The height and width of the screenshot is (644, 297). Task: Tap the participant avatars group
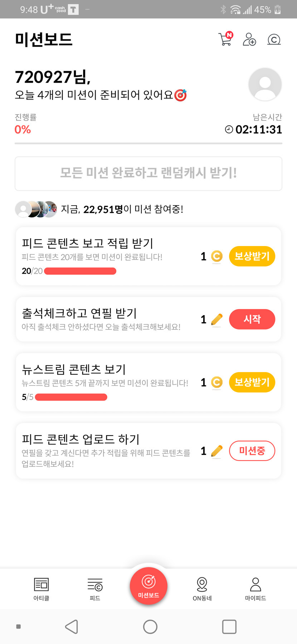point(36,209)
